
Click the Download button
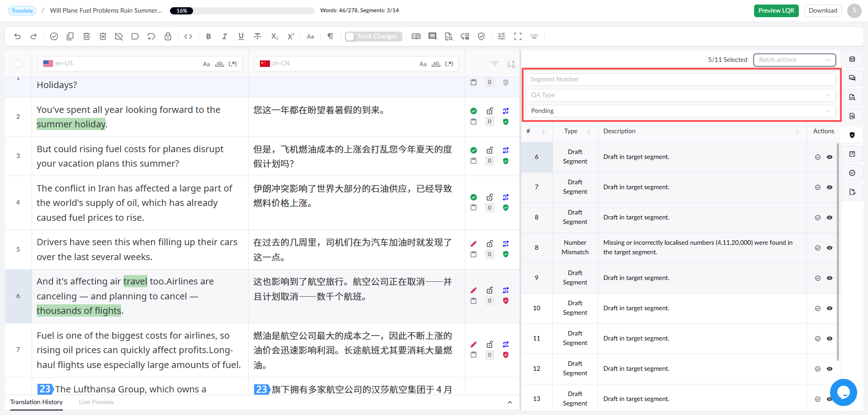click(823, 11)
